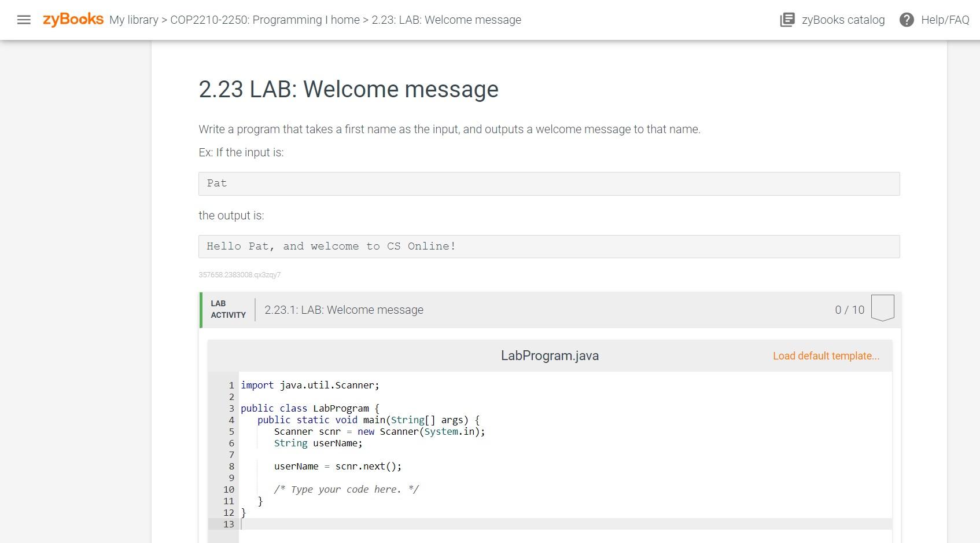Collapse the 2.23.1 activity panel
Viewport: 980px width, 543px height.
click(x=344, y=309)
